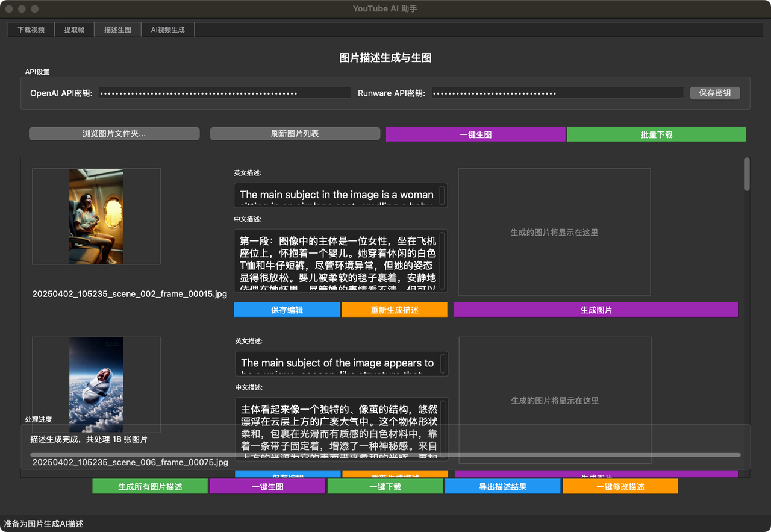This screenshot has width=771, height=532.
Task: Click scrollbar of first Chinese description box
Action: (443, 261)
